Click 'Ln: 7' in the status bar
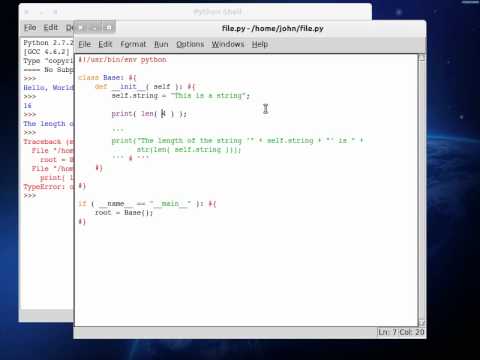480x360 pixels. pos(387,332)
